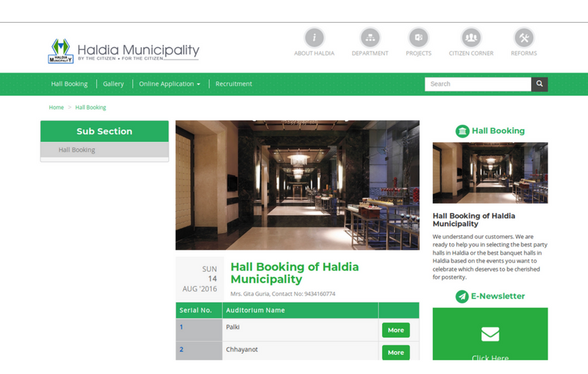Viewport: 588px width, 374px height.
Task: Click the About Haldia label
Action: coord(314,53)
